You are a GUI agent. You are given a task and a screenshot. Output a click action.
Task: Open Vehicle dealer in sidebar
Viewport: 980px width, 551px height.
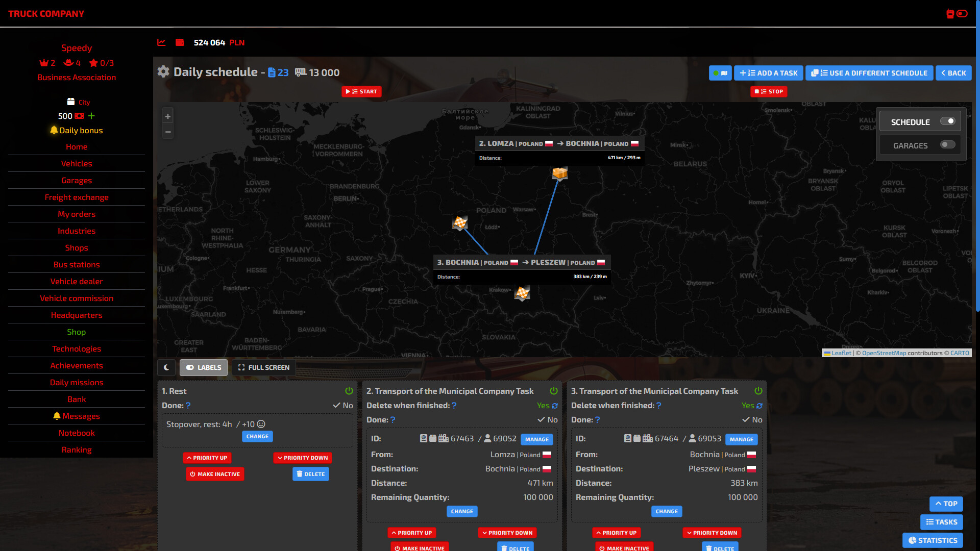coord(77,281)
